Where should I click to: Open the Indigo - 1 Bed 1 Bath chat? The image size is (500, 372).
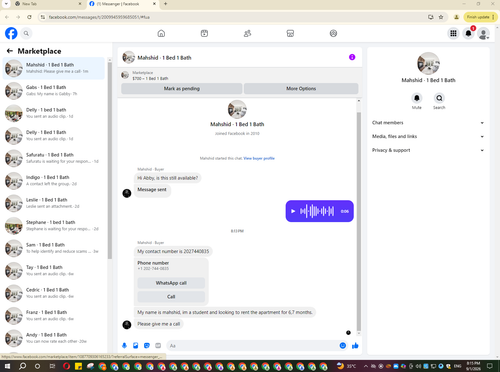[54, 181]
